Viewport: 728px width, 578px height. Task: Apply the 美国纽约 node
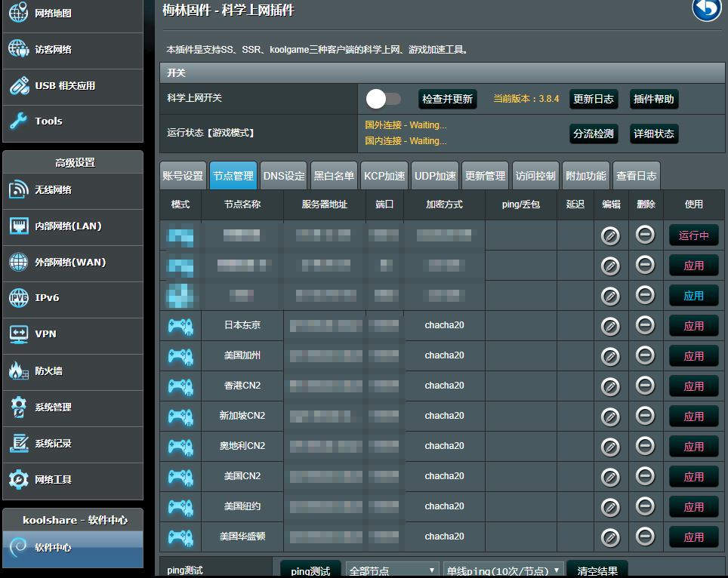pos(694,507)
